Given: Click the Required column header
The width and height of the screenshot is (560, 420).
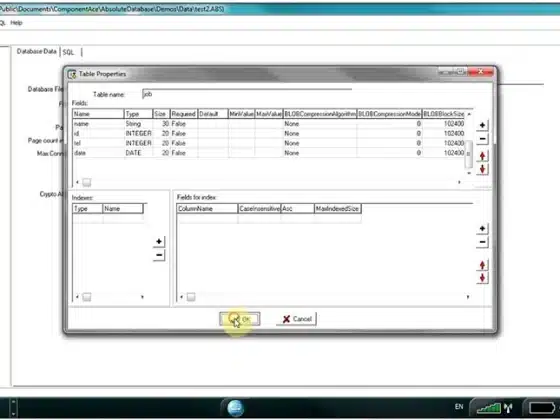Looking at the screenshot, I should 184,114.
